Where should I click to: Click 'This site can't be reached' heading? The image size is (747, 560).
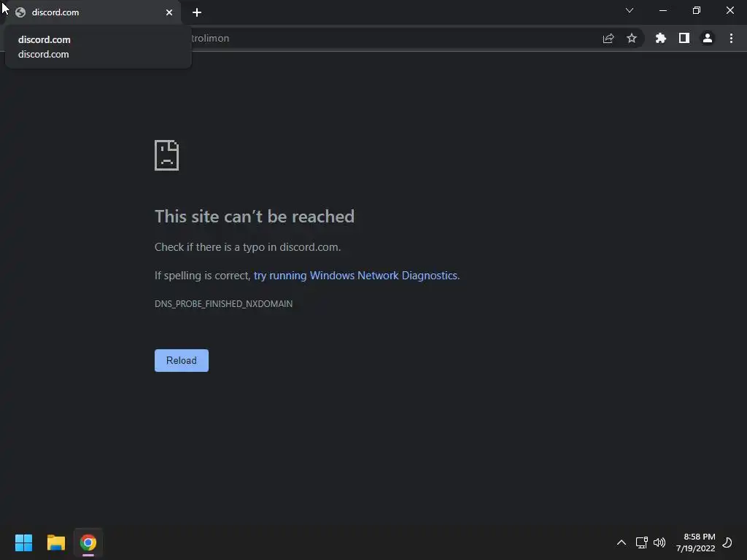pos(255,217)
